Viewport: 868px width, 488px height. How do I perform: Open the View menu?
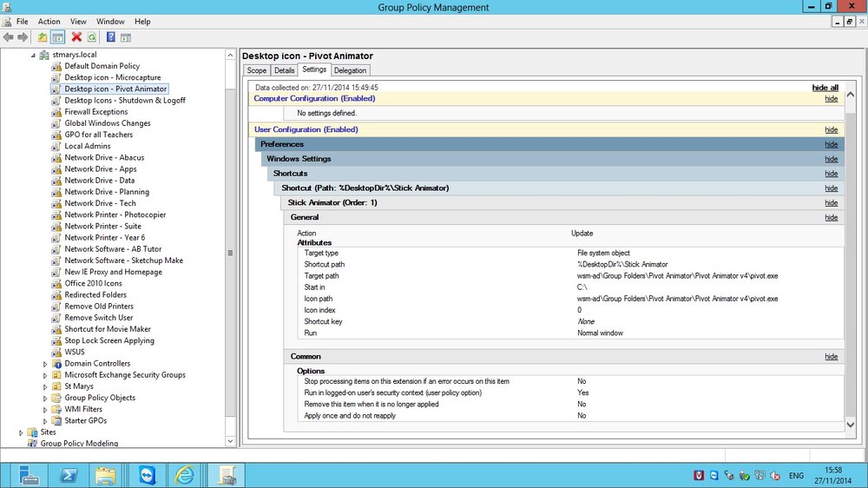(78, 22)
